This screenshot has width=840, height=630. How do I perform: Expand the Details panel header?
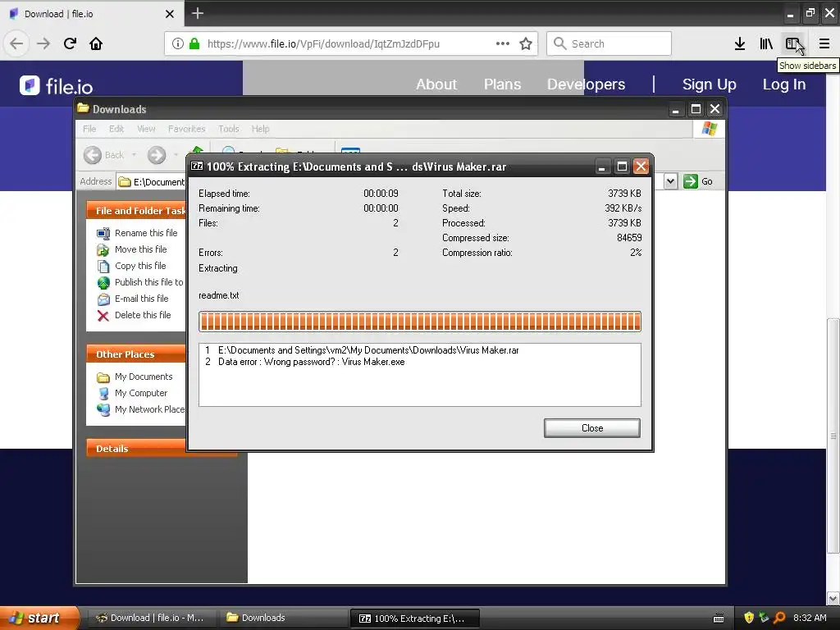[x=136, y=449]
